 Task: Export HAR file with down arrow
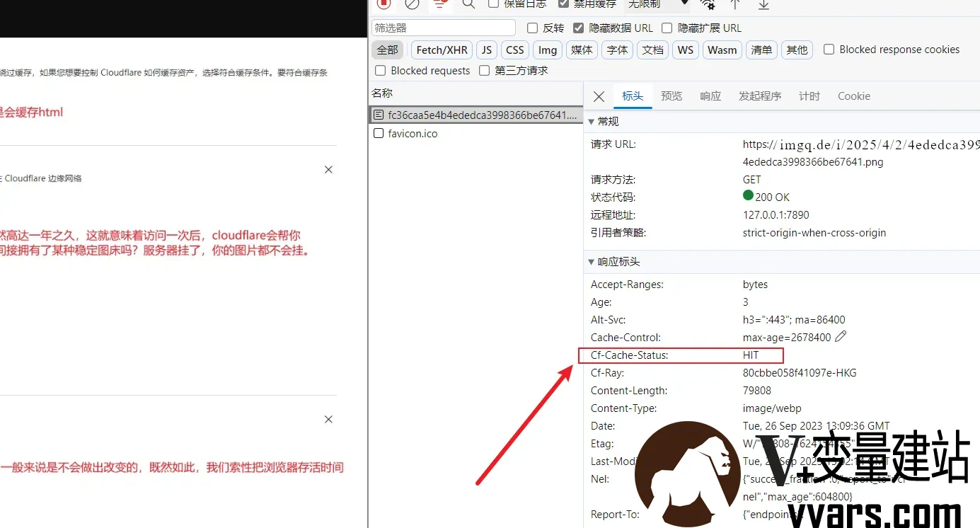(x=763, y=4)
